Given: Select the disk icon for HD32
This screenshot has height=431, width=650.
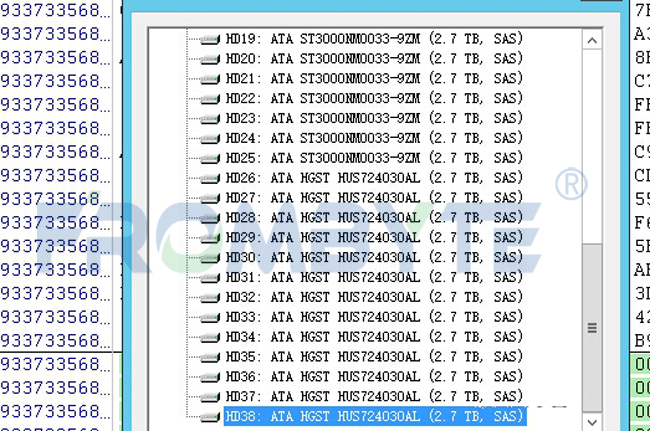Looking at the screenshot, I should click(210, 298).
